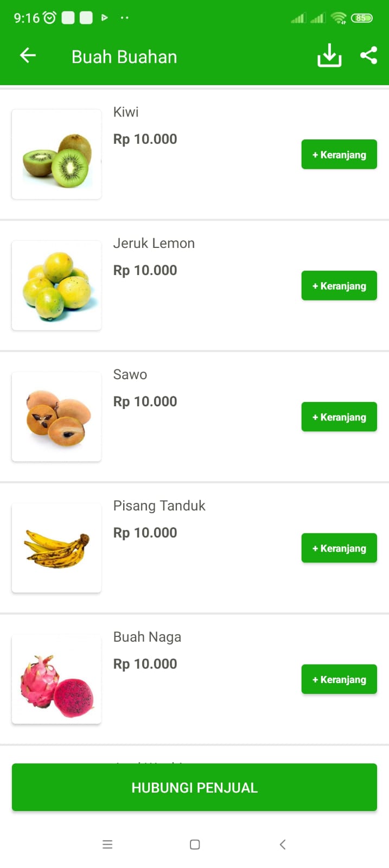Open the Jeruk Lemon product image
Image resolution: width=389 pixels, height=868 pixels.
tap(56, 286)
